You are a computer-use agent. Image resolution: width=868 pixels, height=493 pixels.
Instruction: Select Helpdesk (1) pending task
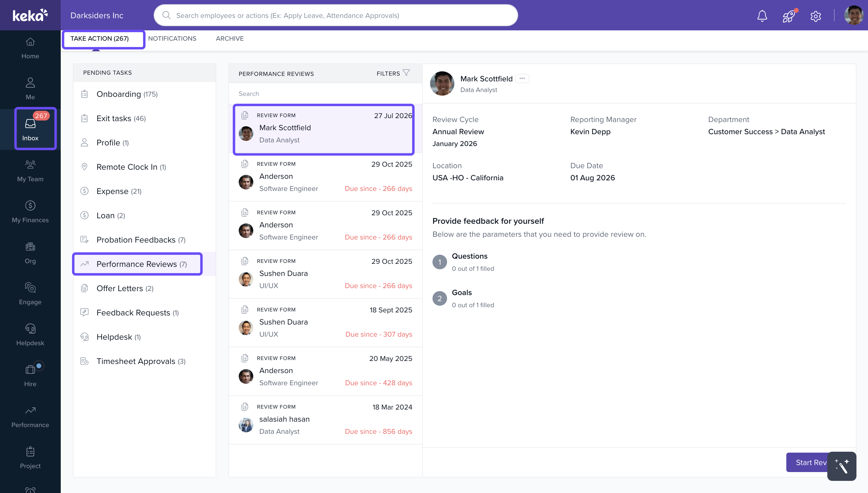point(144,337)
